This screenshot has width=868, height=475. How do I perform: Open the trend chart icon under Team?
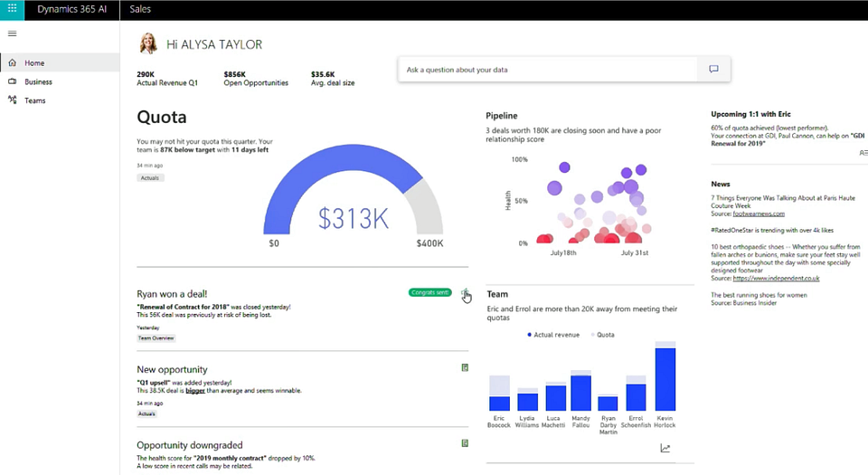[665, 448]
